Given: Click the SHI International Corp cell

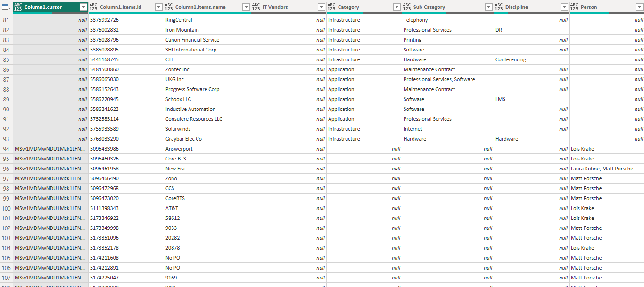Looking at the screenshot, I should (x=207, y=50).
